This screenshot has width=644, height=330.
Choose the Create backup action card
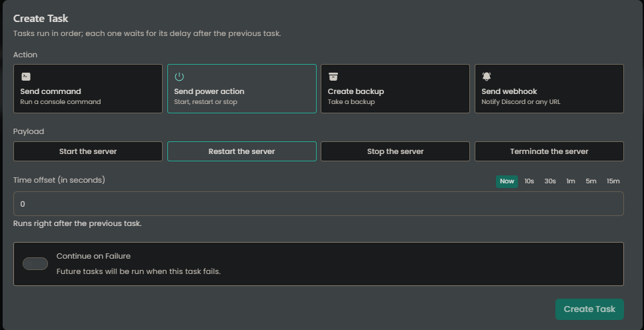[x=395, y=89]
